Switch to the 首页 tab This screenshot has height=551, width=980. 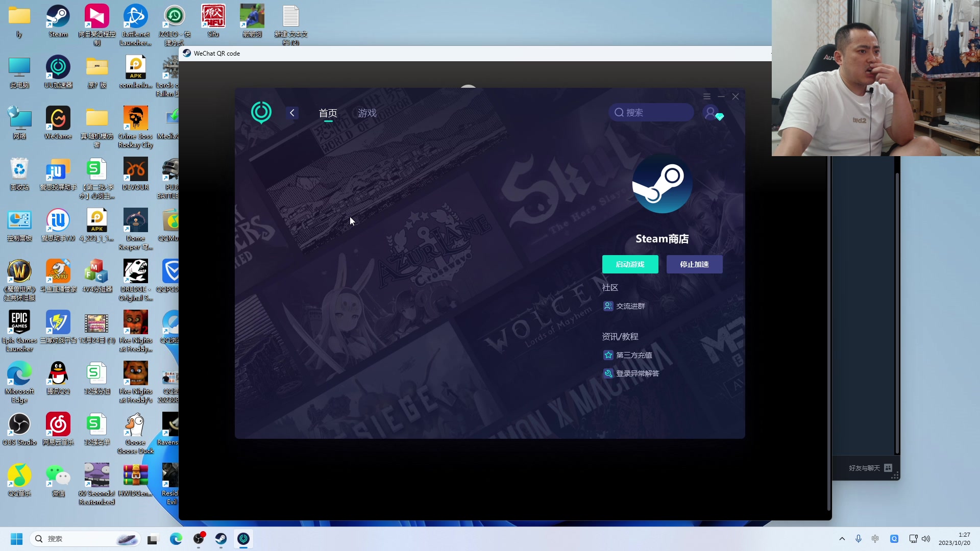(x=328, y=113)
